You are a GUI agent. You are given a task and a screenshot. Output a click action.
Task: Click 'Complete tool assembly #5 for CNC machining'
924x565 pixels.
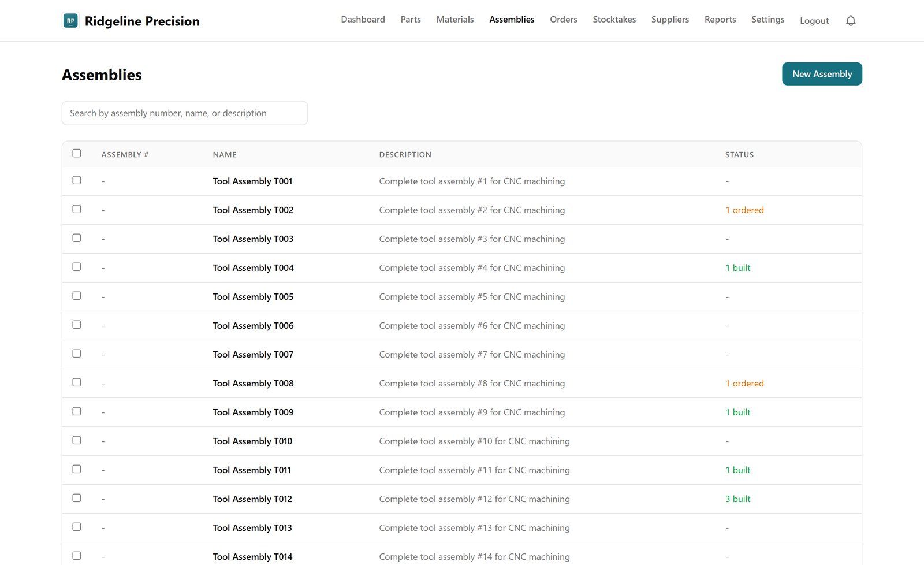pyautogui.click(x=472, y=297)
